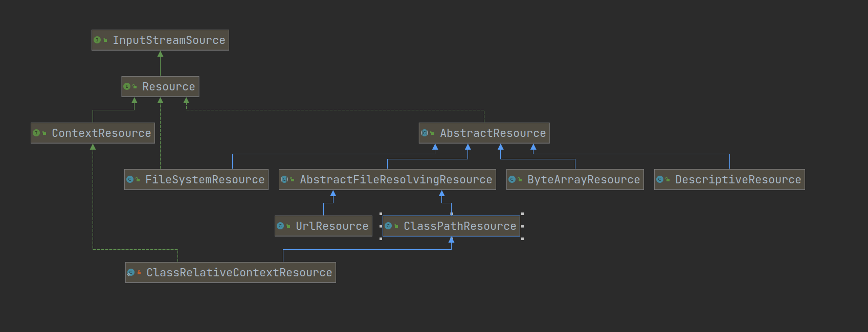The image size is (868, 332).
Task: Pick the AbstractFileResolvingResource label text
Action: click(395, 180)
